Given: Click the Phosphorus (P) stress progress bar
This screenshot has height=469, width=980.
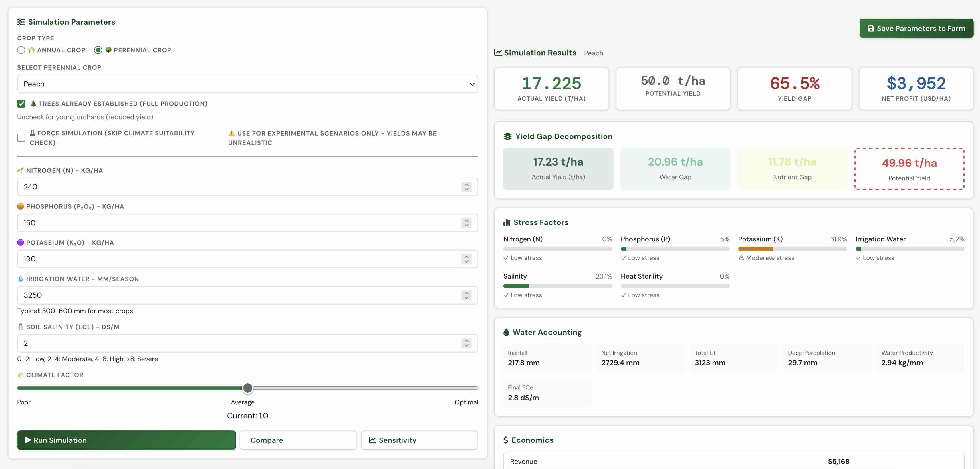Looking at the screenshot, I should pos(675,249).
